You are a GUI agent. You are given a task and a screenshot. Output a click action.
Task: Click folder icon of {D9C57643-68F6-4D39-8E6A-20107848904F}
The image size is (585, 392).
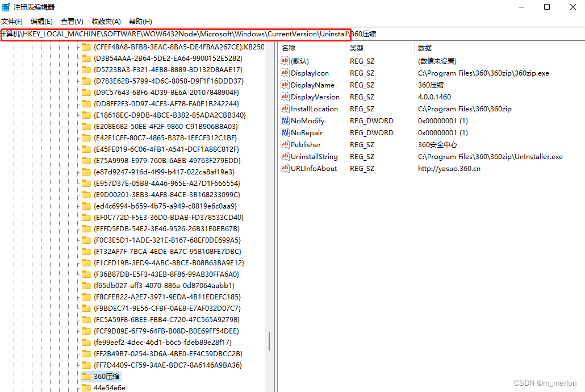point(86,92)
